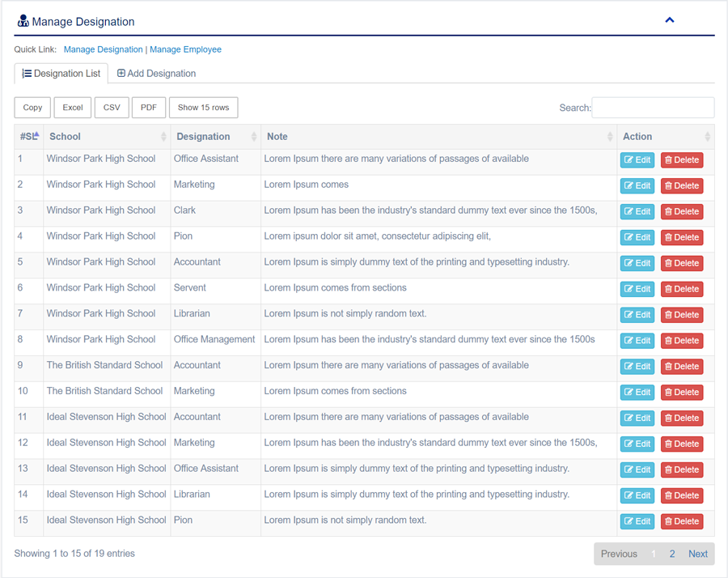Open the Show 15 rows dropdown
The image size is (728, 578).
203,108
